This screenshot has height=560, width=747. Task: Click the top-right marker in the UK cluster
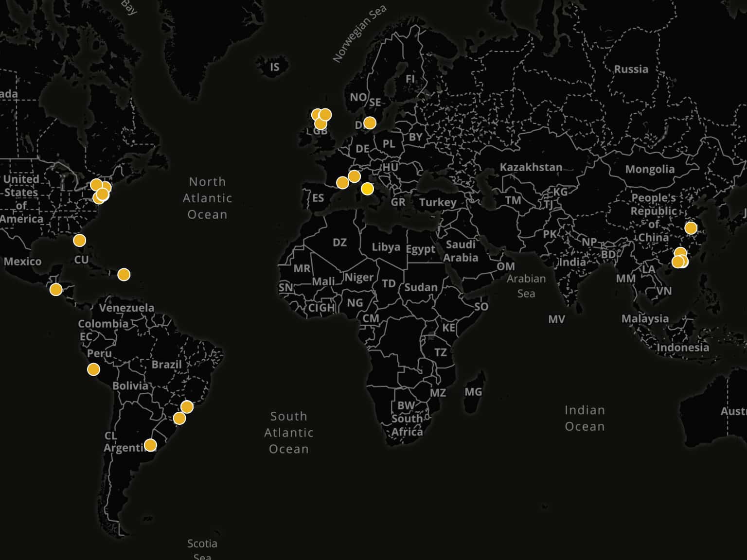325,115
